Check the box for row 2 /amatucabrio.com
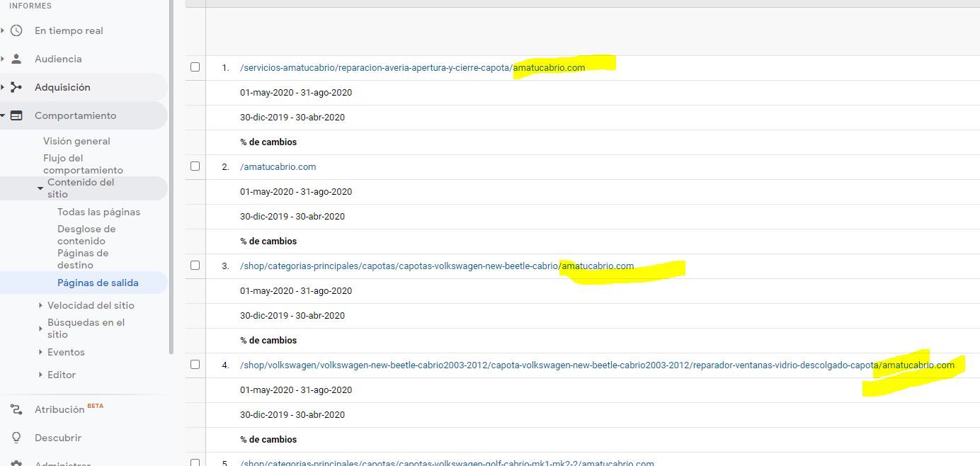This screenshot has width=980, height=466. [x=195, y=166]
